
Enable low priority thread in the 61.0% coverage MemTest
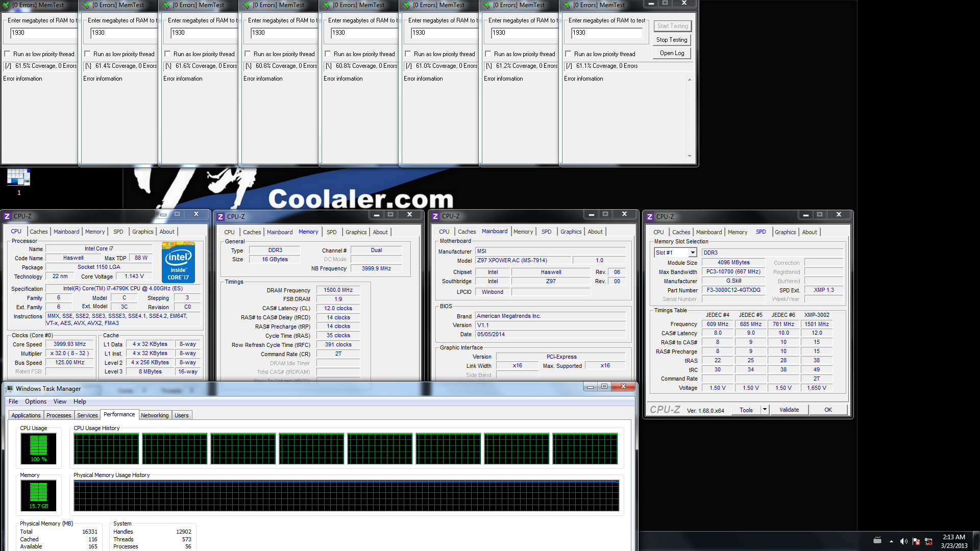click(x=408, y=54)
